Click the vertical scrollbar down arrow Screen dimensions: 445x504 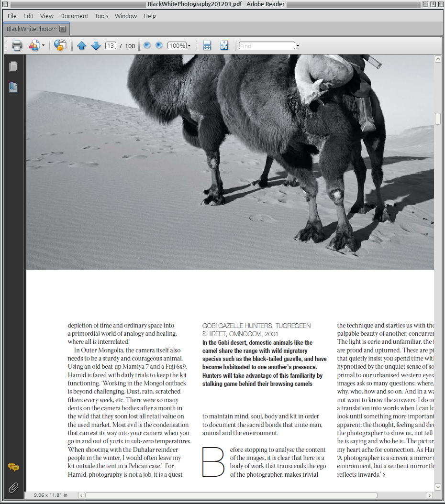[x=438, y=487]
